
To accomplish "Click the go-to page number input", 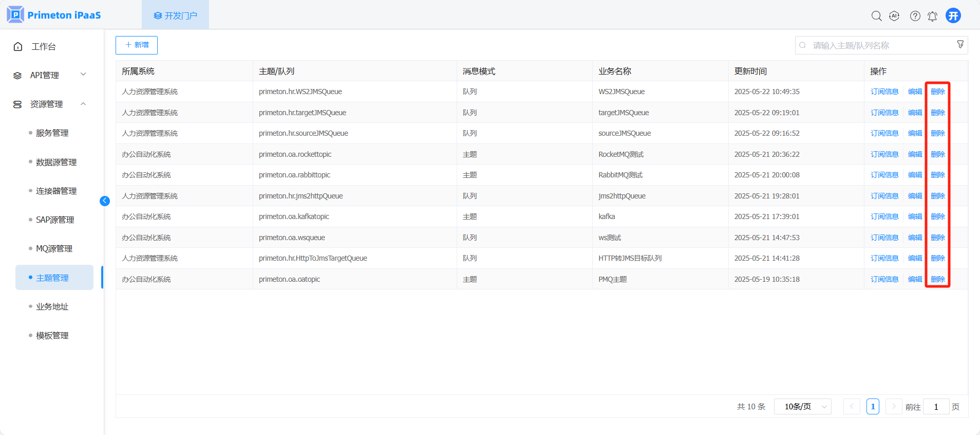I will pos(936,407).
